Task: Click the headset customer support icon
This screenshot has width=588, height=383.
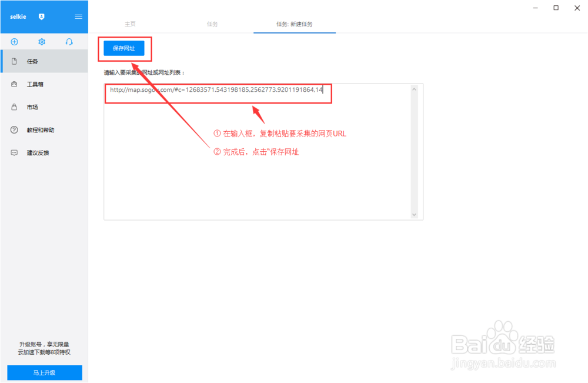Action: 69,42
